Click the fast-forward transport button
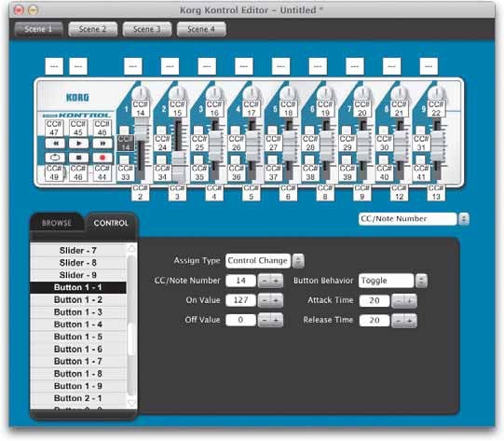504x441 pixels. click(102, 144)
